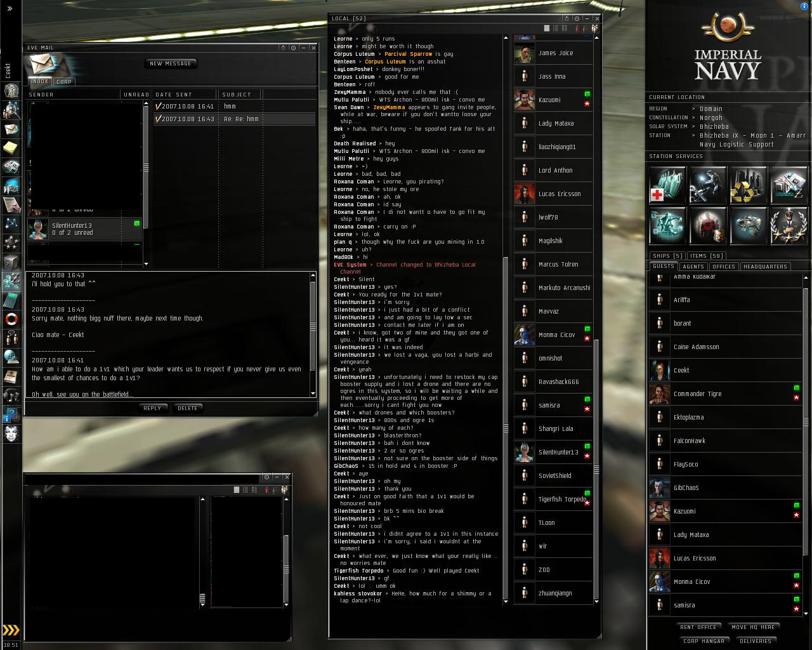This screenshot has width=812, height=650.
Task: Open the Deliveries button
Action: point(756,641)
